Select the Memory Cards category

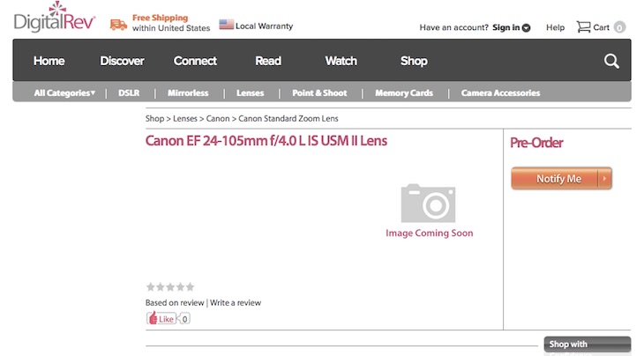click(x=404, y=93)
